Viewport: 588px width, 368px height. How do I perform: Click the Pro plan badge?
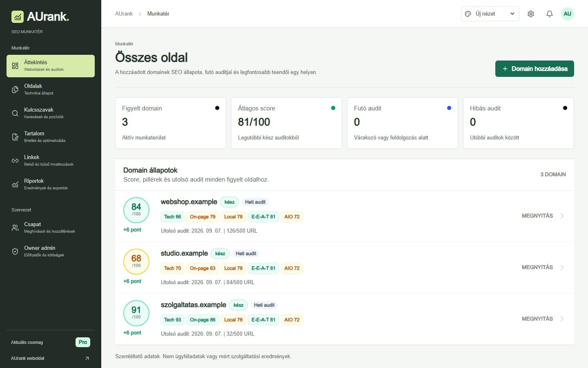(83, 342)
